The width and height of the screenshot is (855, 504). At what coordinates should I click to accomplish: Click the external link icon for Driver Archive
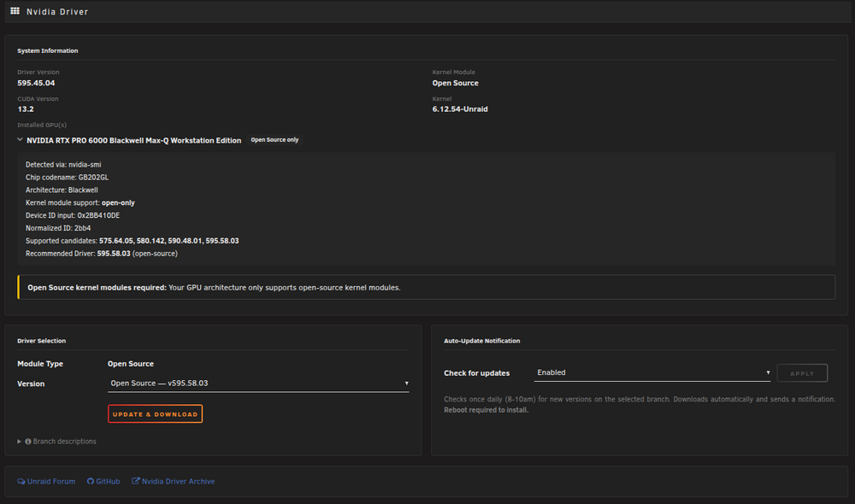click(x=136, y=481)
